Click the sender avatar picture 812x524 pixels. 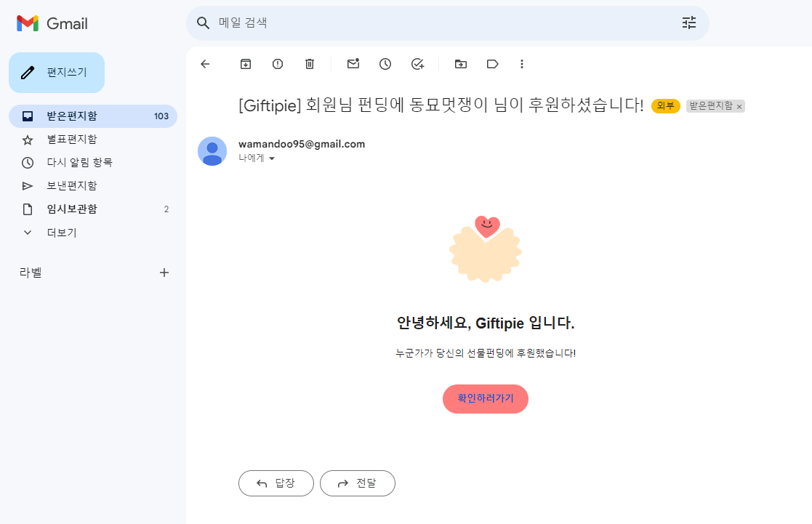[212, 151]
